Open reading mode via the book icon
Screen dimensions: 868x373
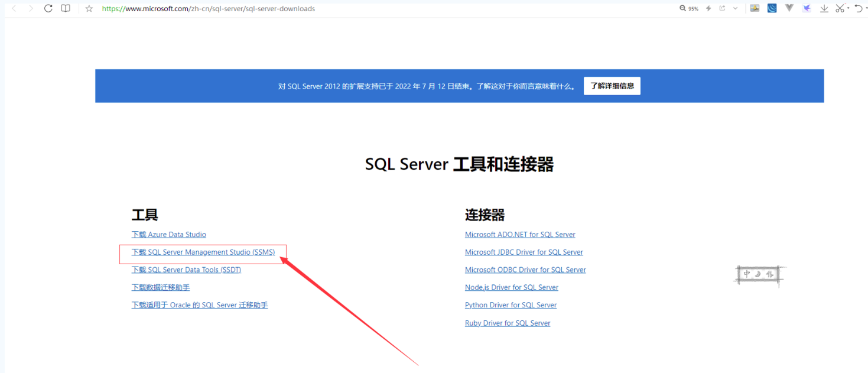(x=66, y=8)
